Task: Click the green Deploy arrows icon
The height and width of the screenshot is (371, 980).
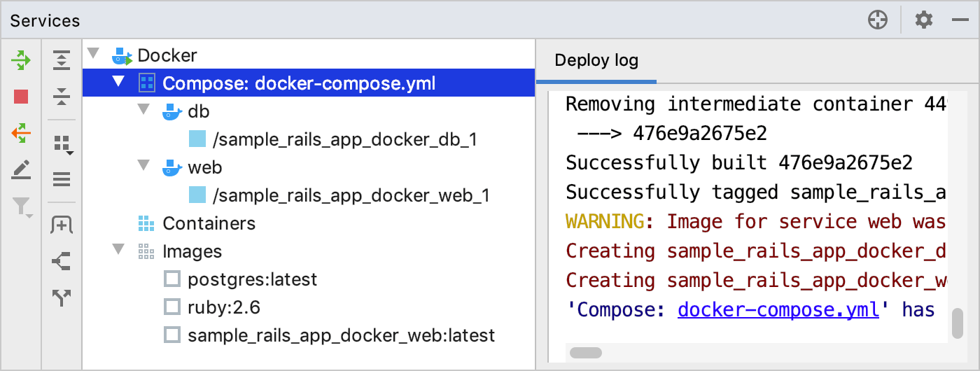Action: coord(21,60)
